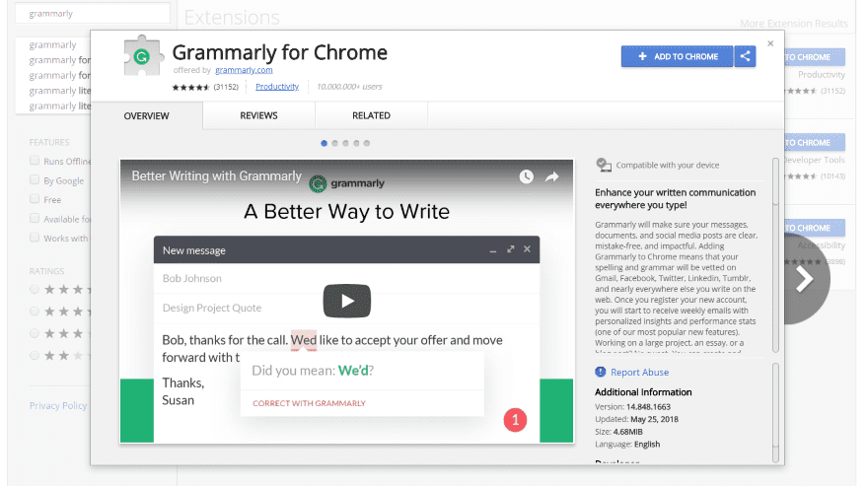
Task: Switch to the Related tab
Action: 371,115
